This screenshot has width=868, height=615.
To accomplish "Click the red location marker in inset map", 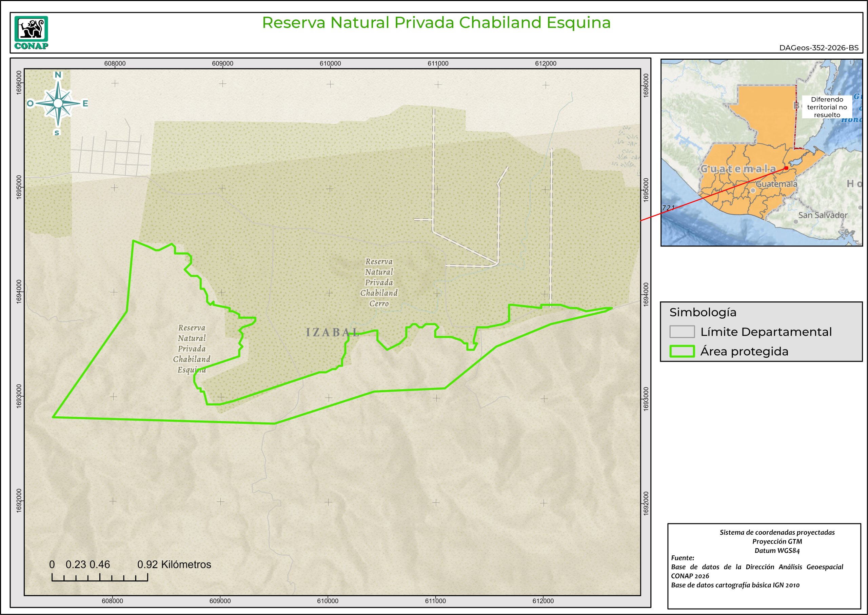I will tap(786, 168).
